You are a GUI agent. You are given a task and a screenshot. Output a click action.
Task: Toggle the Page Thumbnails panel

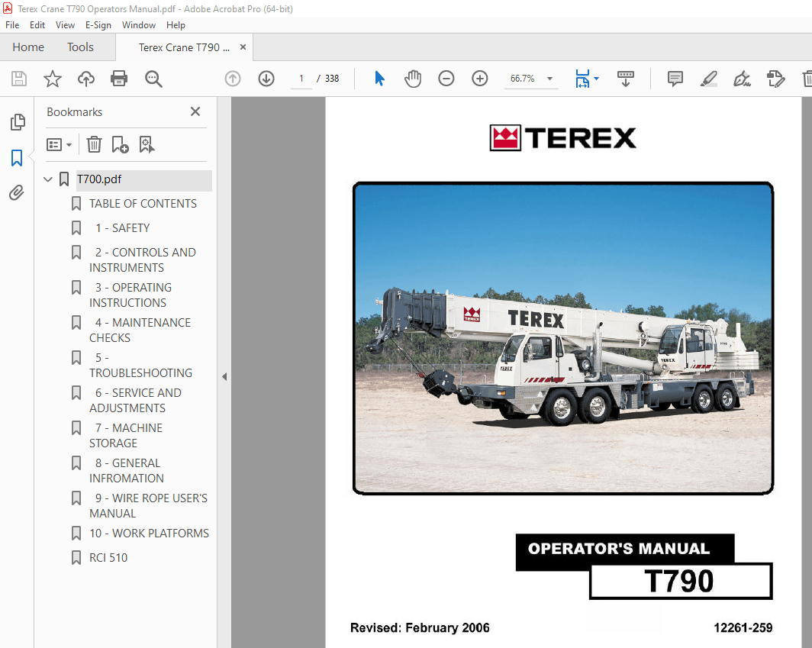click(x=17, y=122)
